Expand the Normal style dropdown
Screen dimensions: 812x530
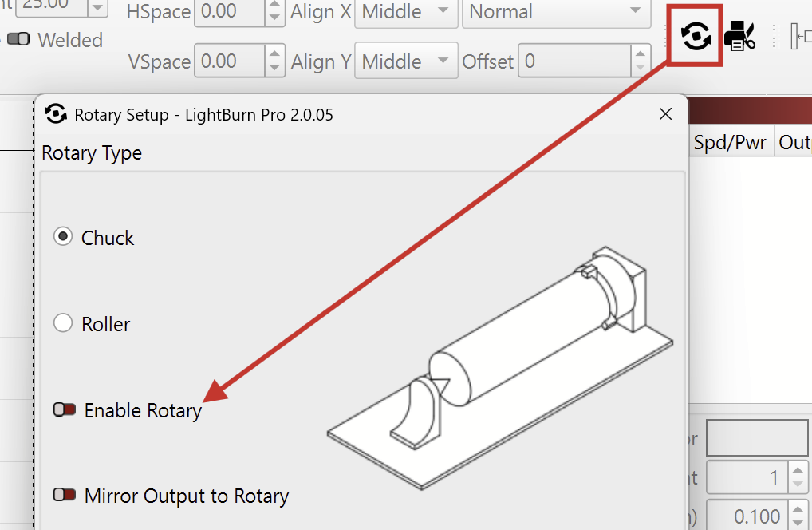pyautogui.click(x=554, y=13)
